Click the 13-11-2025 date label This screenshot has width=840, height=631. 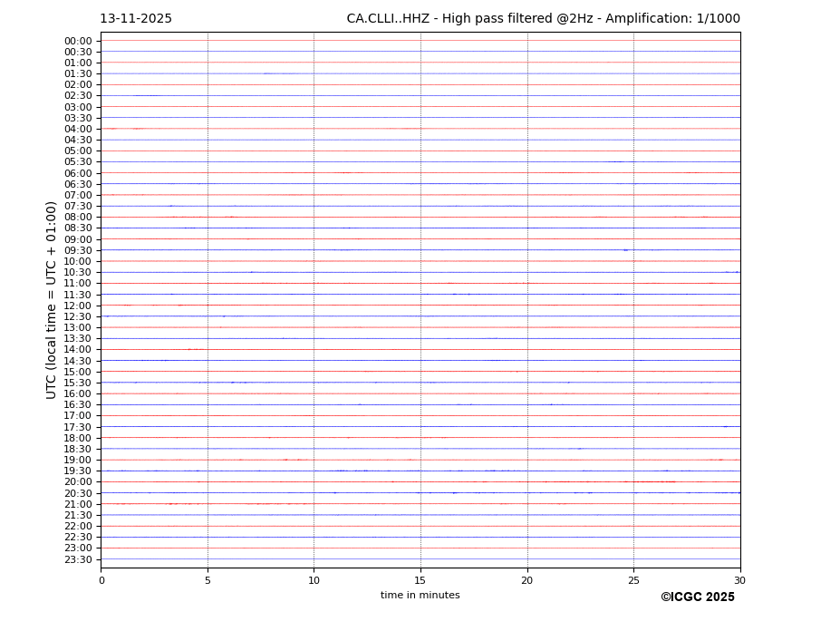click(136, 19)
